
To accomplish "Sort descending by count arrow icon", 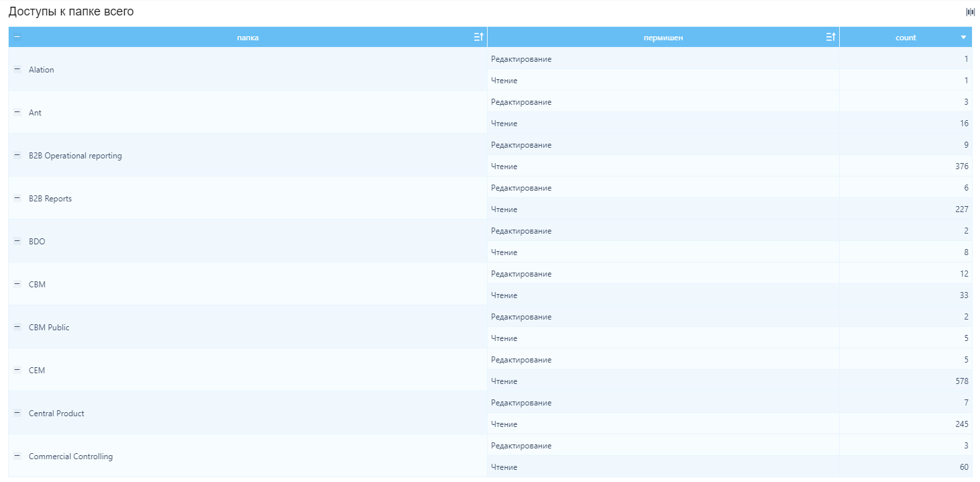I will [x=963, y=38].
